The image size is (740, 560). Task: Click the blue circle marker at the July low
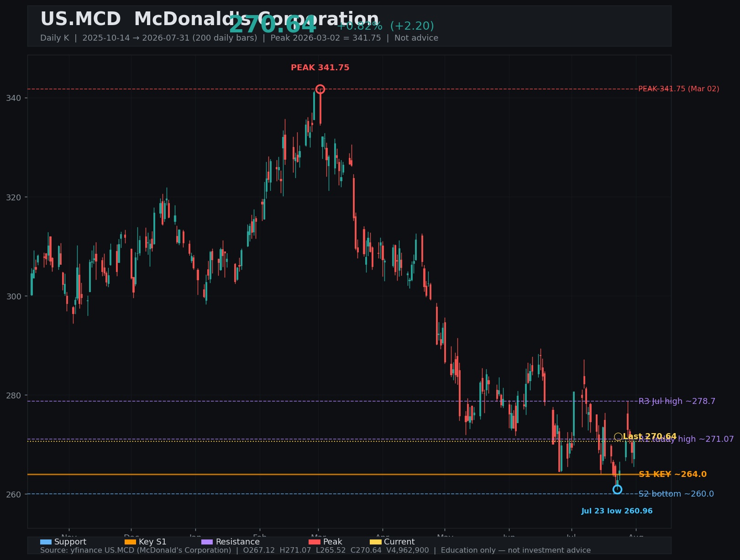[617, 489]
